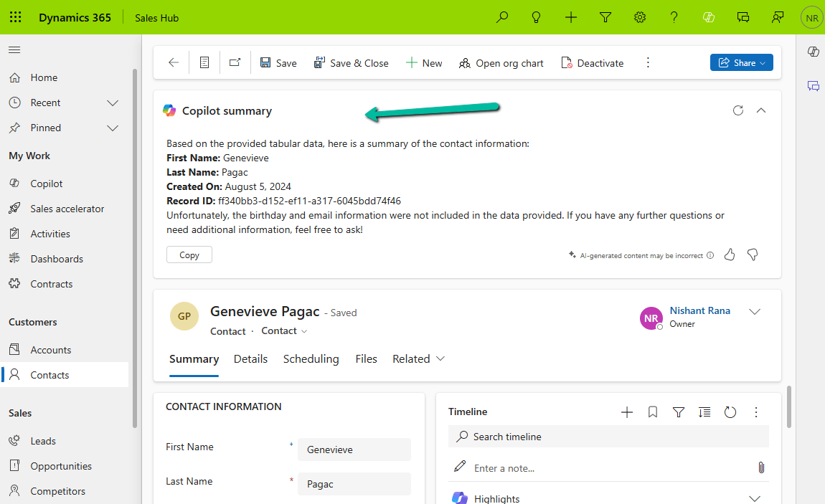The image size is (825, 504).
Task: Click Save & Close in the command bar
Action: pyautogui.click(x=352, y=62)
